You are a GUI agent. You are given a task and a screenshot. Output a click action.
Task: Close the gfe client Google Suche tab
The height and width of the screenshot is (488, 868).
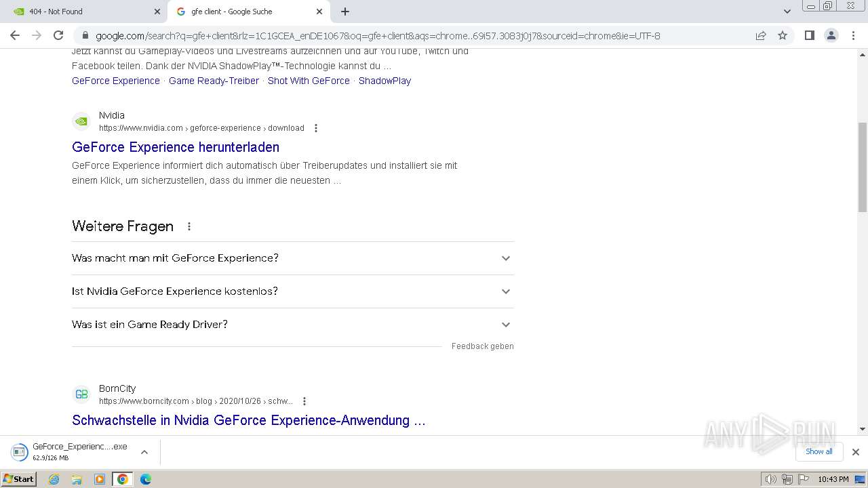tap(319, 12)
